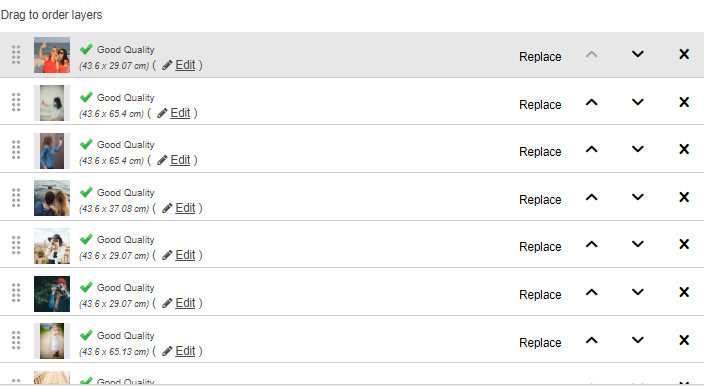Viewport: 704px width, 386px height.
Task: Replace the 43.6 x 65.13 cm image
Action: (x=540, y=342)
